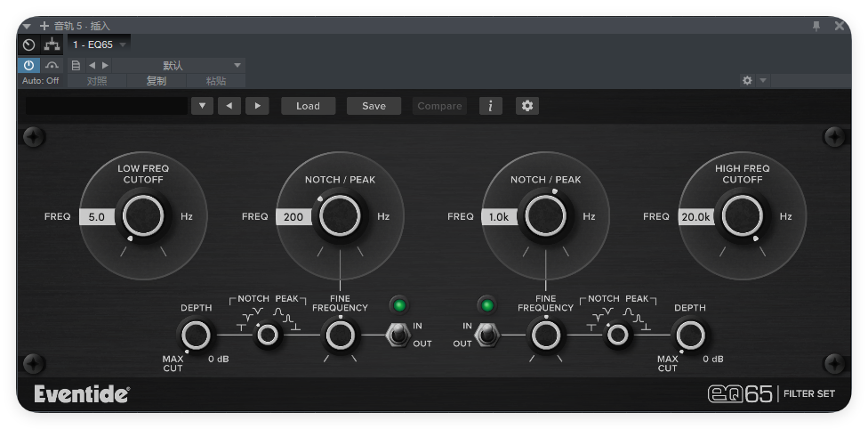This screenshot has height=429, width=868.
Task: Collapse header with top-left triangle
Action: click(x=27, y=26)
